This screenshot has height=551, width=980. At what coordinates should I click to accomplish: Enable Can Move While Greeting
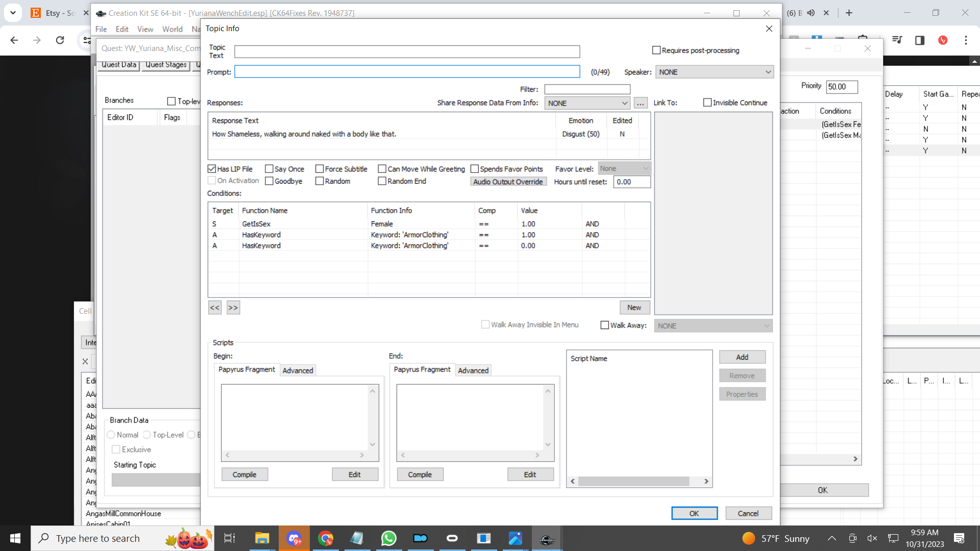[382, 169]
